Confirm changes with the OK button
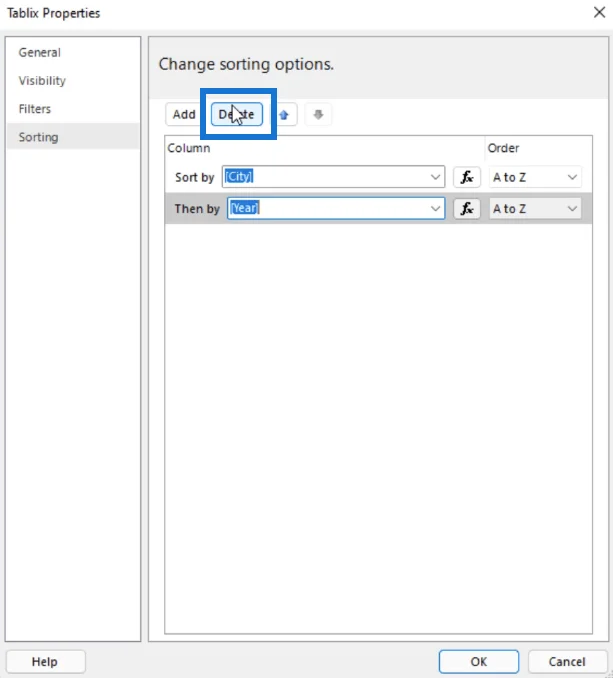This screenshot has width=613, height=678. click(479, 662)
